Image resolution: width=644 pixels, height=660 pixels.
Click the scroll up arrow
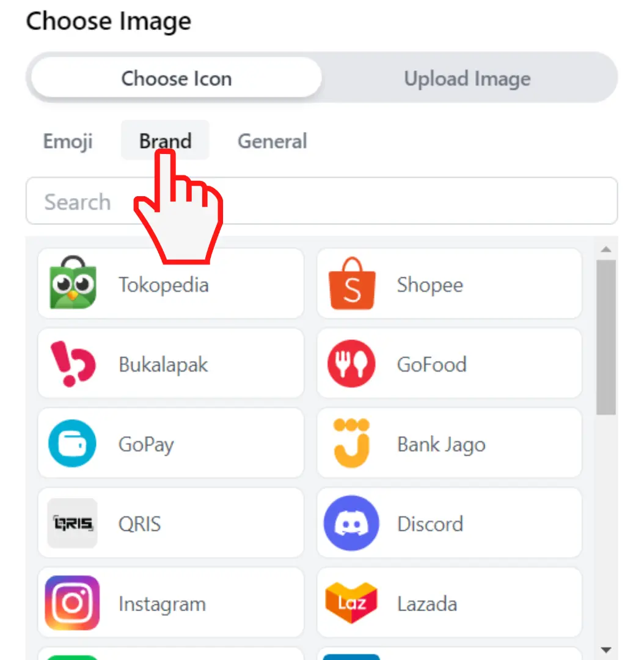[x=606, y=249]
